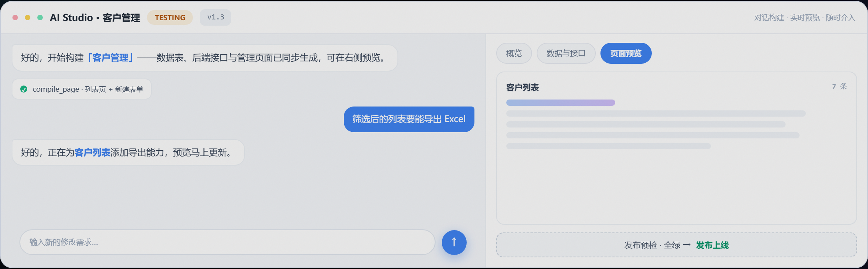The image size is (868, 269).
Task: Click the v1.3 version badge
Action: (215, 17)
